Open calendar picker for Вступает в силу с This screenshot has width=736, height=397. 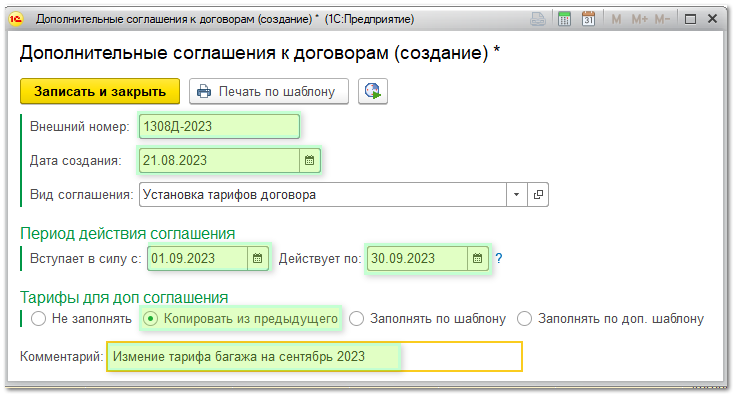coord(257,258)
